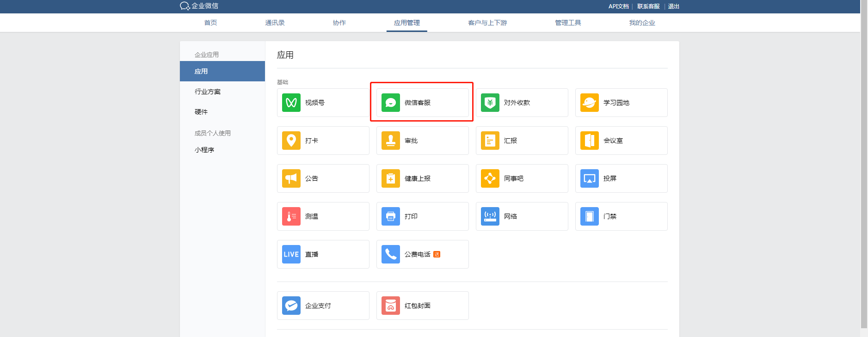Open the 视频号 app icon
Viewport: 868px width, 337px height.
(291, 103)
